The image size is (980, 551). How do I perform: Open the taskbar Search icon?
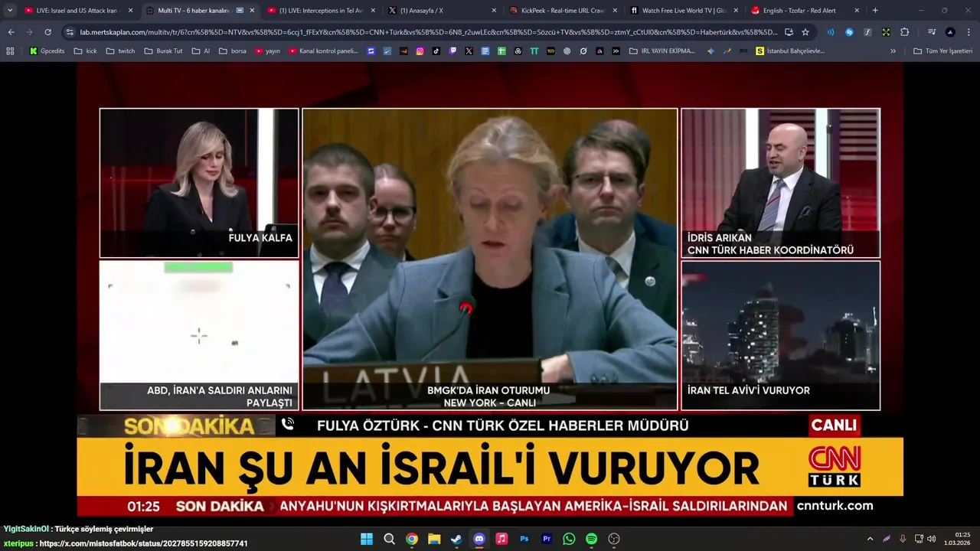[x=389, y=539]
